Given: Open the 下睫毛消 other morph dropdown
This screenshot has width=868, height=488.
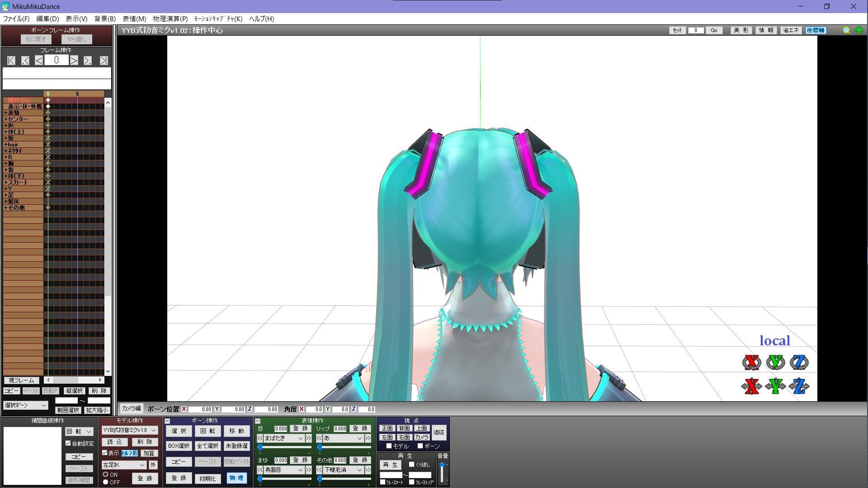Looking at the screenshot, I should click(x=343, y=470).
